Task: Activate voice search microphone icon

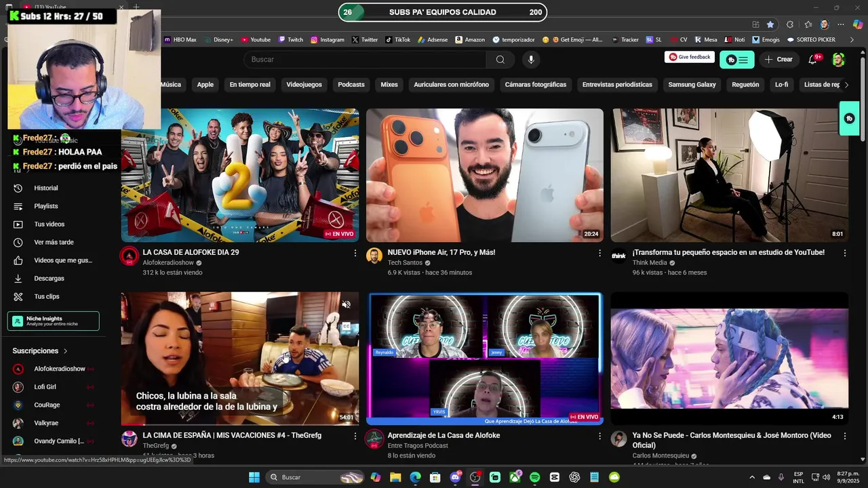Action: pos(531,60)
